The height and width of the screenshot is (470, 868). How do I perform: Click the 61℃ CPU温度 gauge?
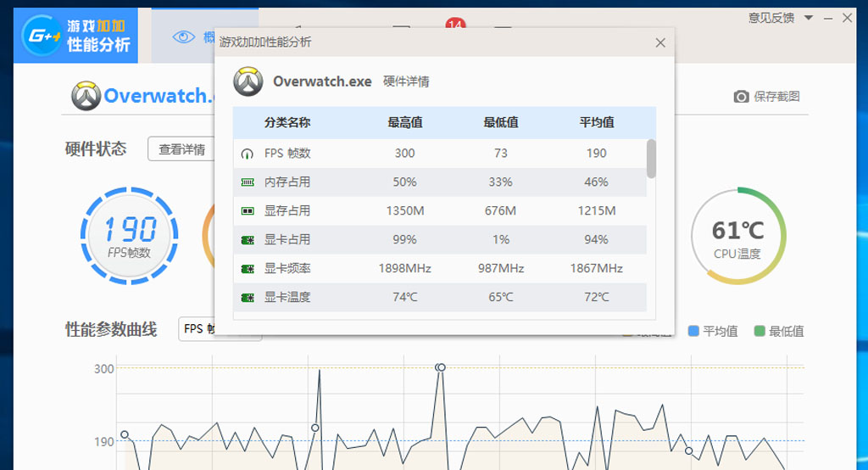[x=738, y=236]
